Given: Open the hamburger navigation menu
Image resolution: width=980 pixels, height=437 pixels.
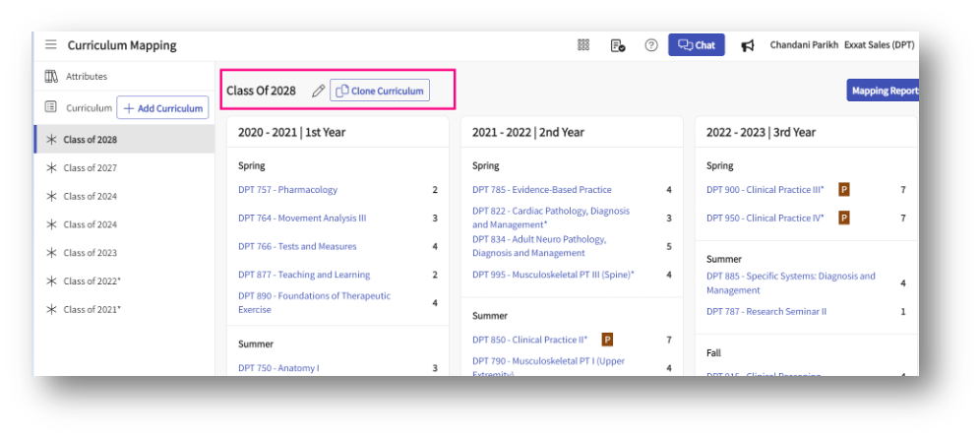Looking at the screenshot, I should 51,45.
